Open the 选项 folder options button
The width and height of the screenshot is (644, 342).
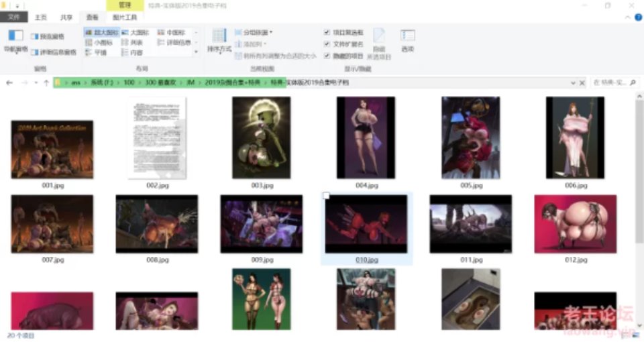coord(407,41)
